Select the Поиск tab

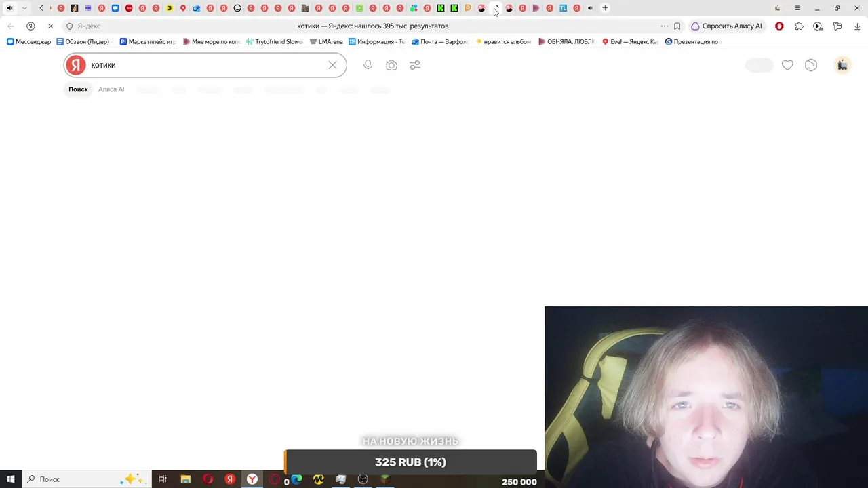[78, 89]
